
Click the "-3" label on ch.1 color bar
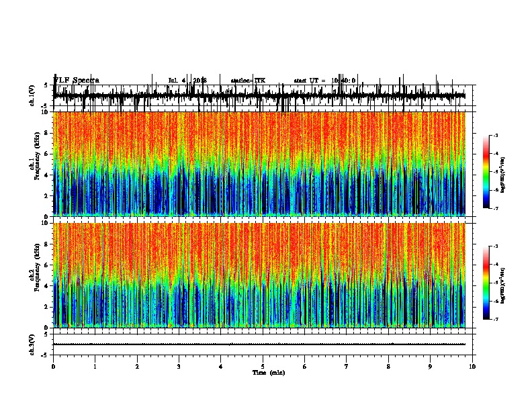(496, 136)
